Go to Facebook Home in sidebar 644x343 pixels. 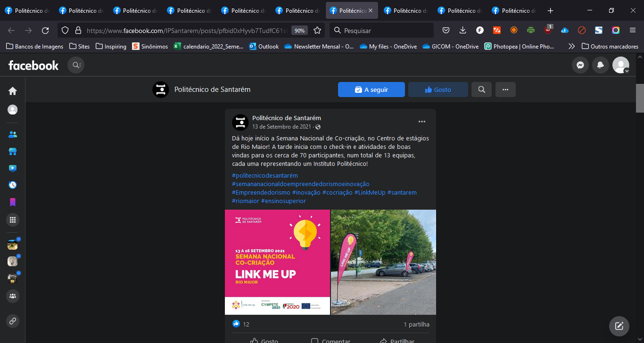(x=13, y=91)
